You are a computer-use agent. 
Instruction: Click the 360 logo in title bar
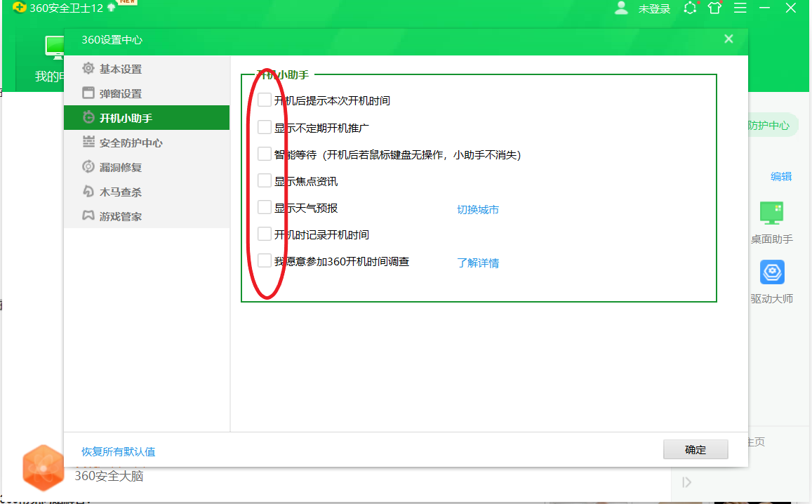pyautogui.click(x=20, y=8)
